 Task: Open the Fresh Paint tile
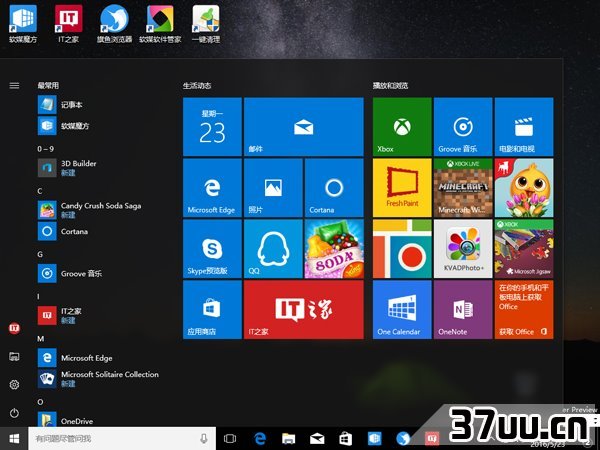(x=402, y=188)
